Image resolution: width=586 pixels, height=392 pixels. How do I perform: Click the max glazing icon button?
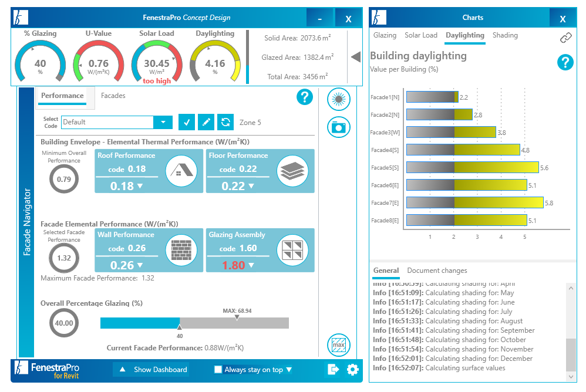pyautogui.click(x=339, y=345)
